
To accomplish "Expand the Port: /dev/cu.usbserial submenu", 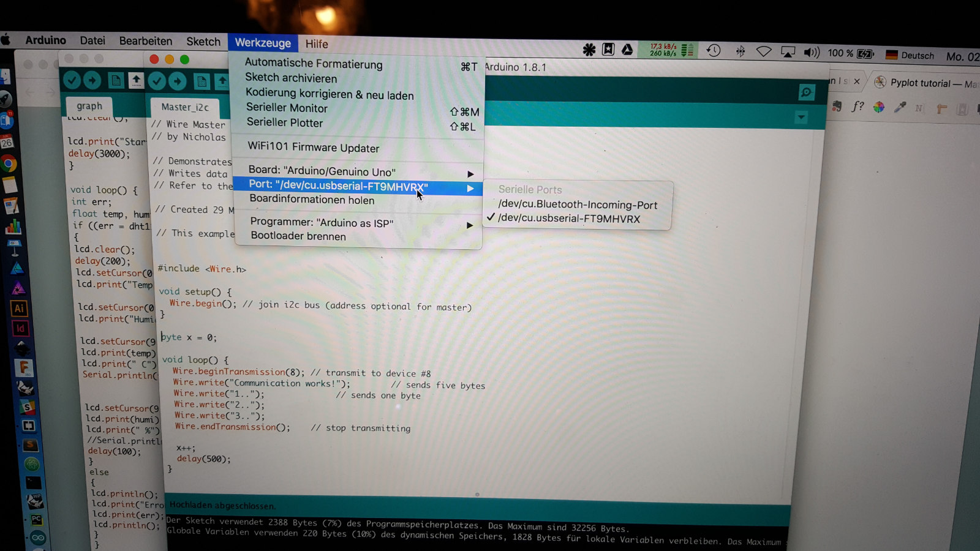I will click(358, 187).
